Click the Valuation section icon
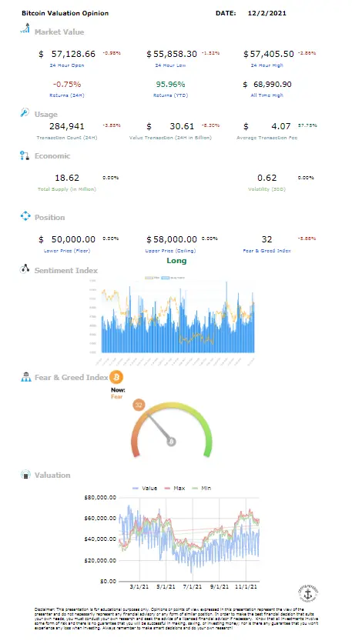 click(25, 475)
